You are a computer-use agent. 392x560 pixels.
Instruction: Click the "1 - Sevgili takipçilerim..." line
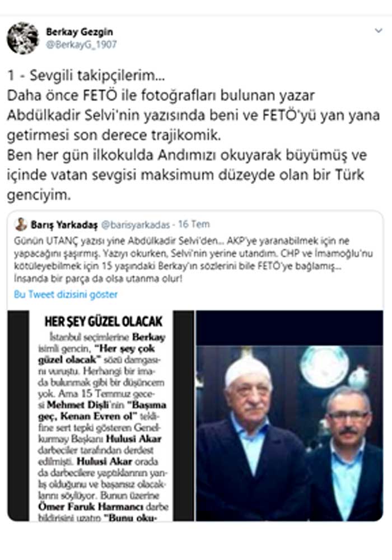[x=86, y=76]
